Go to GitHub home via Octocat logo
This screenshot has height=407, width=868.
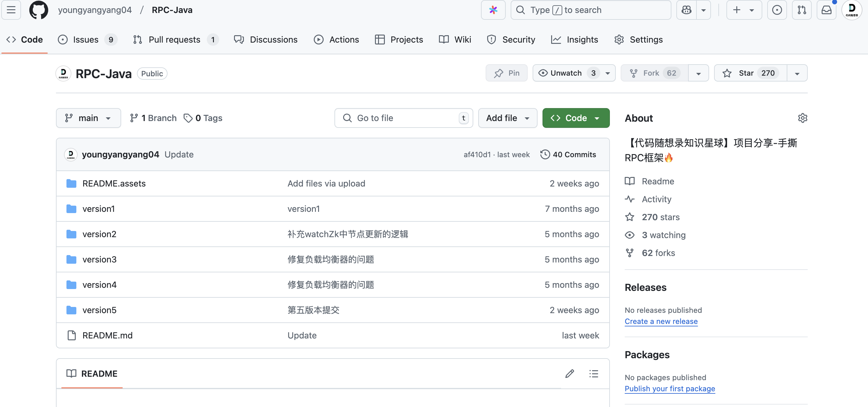(39, 10)
